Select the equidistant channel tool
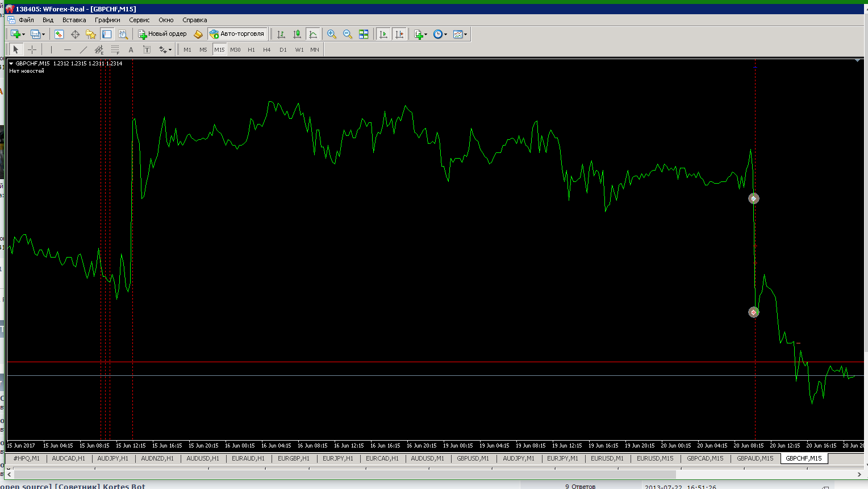The width and height of the screenshot is (868, 489). coord(99,49)
